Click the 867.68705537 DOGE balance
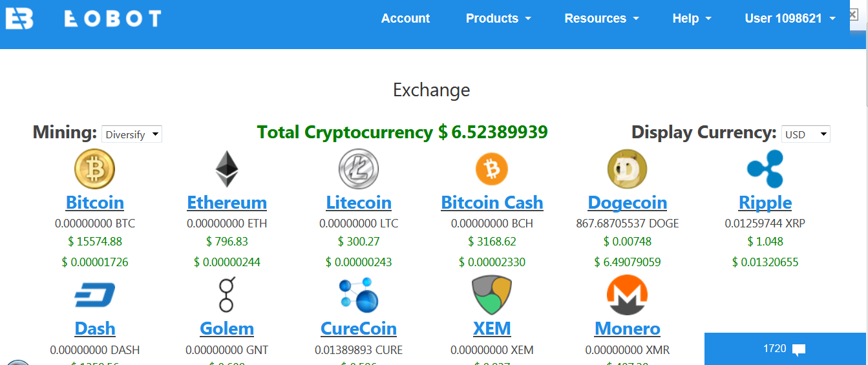Viewport: 868px width, 365px height. click(x=627, y=224)
